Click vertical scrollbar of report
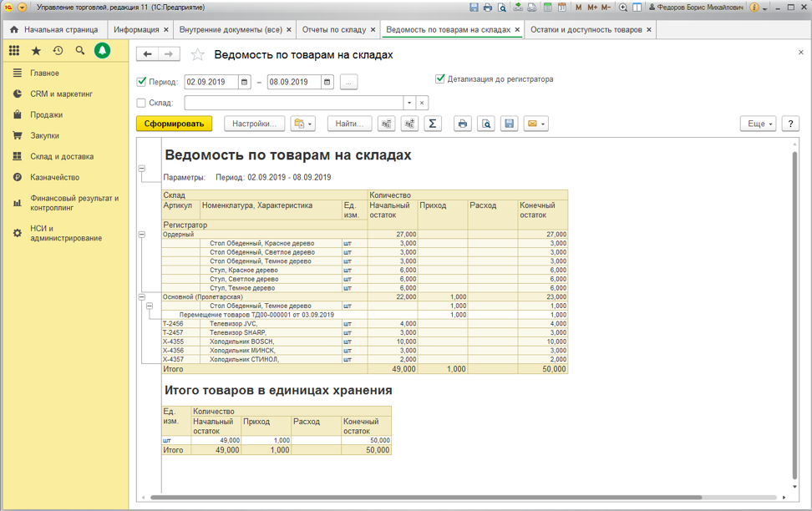This screenshot has height=511, width=812. pyautogui.click(x=795, y=316)
